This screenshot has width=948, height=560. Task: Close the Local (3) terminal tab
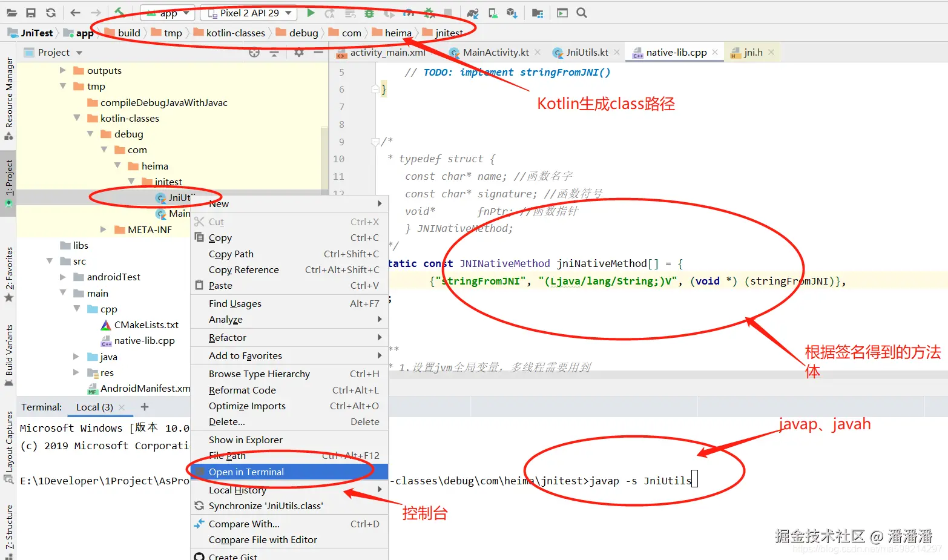[x=122, y=407]
